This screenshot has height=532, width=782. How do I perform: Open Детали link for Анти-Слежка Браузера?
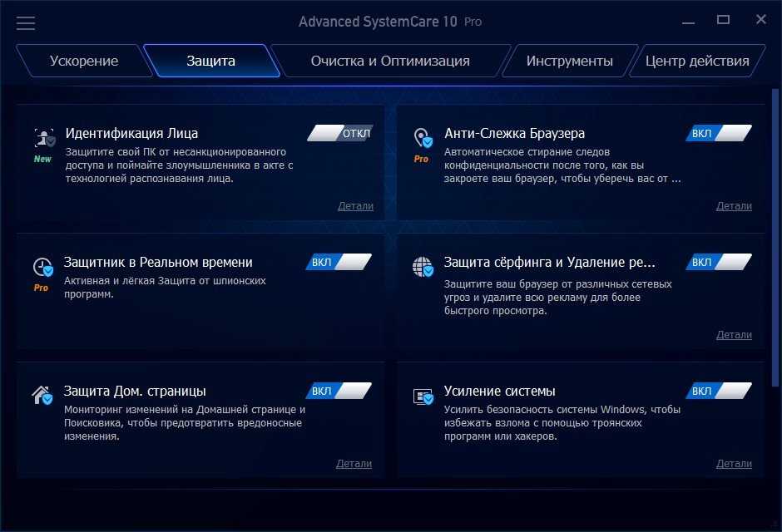coord(734,205)
